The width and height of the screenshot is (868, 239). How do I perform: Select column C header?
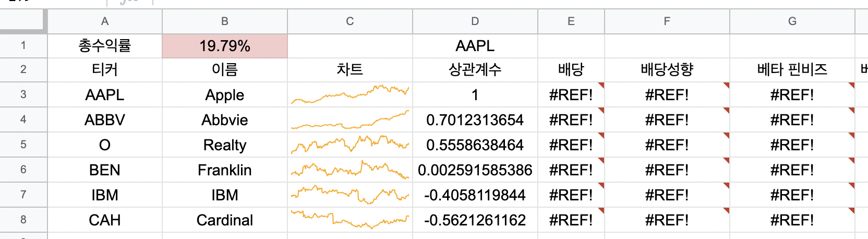(x=350, y=21)
